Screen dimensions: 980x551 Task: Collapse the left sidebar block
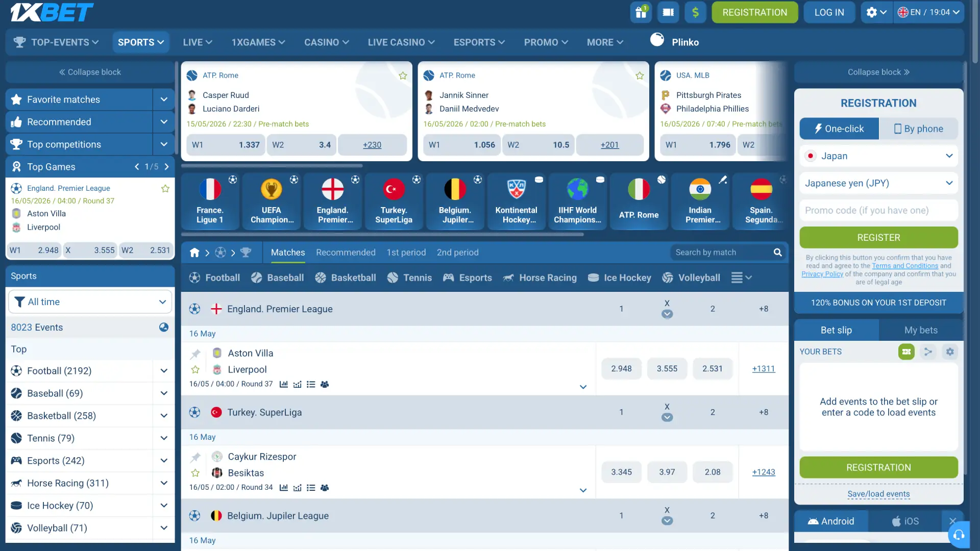(x=90, y=72)
